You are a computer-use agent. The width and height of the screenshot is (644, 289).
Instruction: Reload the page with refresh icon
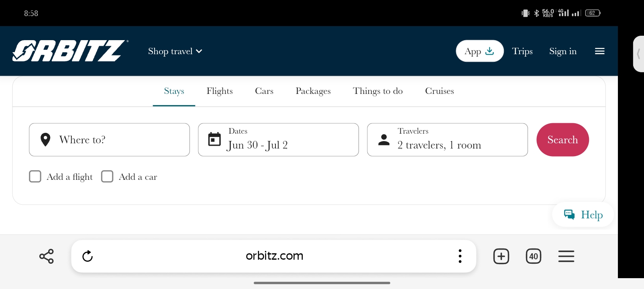pos(88,256)
